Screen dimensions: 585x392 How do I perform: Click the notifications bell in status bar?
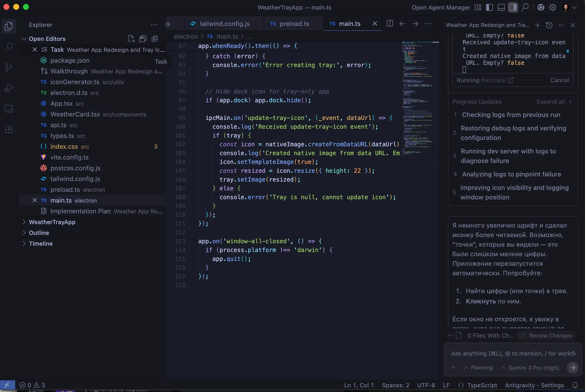click(575, 385)
